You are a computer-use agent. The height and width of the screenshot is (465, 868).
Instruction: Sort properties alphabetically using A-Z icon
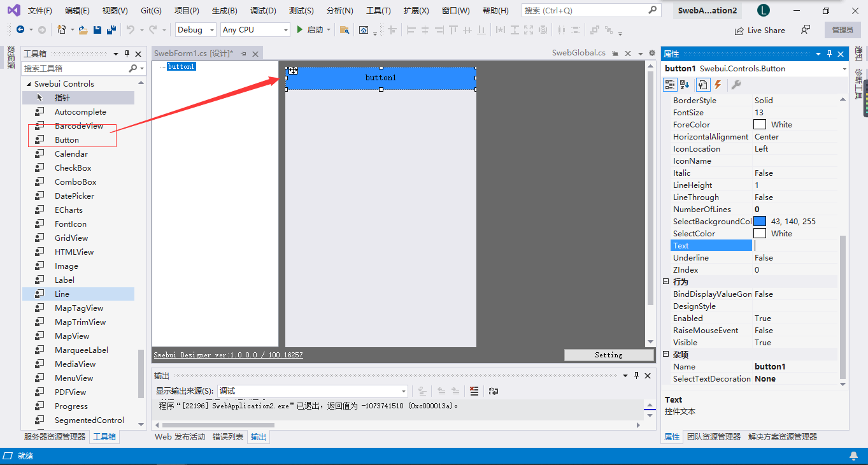(x=685, y=85)
